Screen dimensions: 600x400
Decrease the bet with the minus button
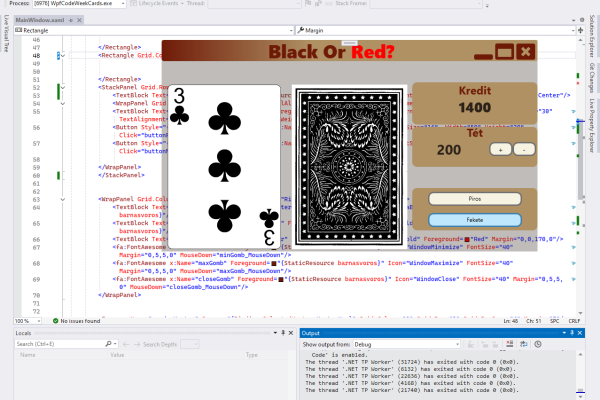click(524, 149)
